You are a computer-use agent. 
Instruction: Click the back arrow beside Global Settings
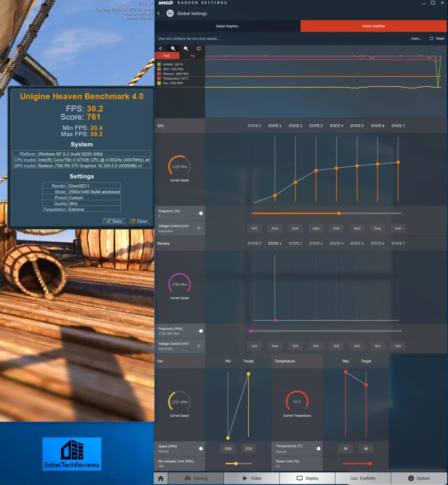(x=158, y=13)
